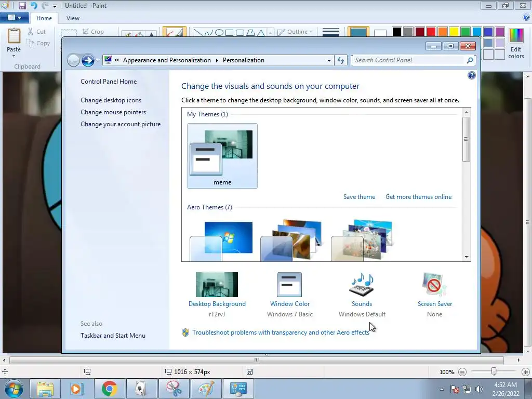Select the Color 1 box
The image size is (532, 399).
[358, 32]
